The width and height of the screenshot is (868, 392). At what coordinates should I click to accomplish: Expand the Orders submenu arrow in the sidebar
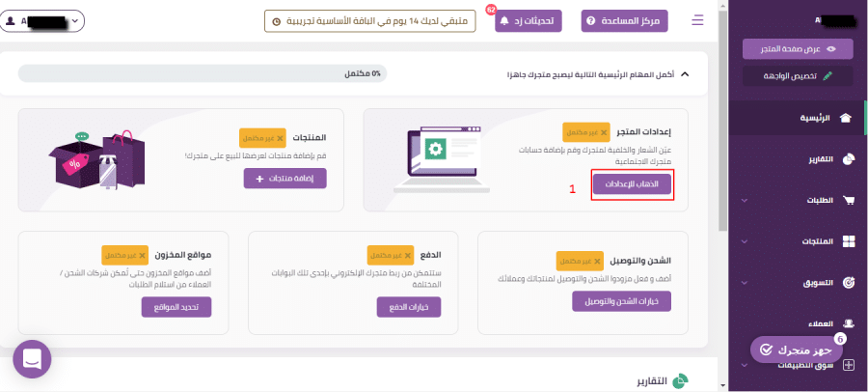tap(744, 200)
